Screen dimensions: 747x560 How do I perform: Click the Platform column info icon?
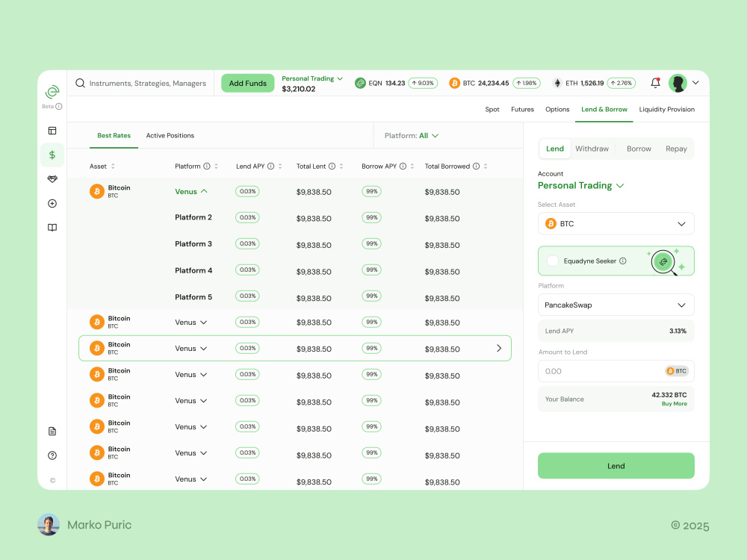tap(207, 167)
